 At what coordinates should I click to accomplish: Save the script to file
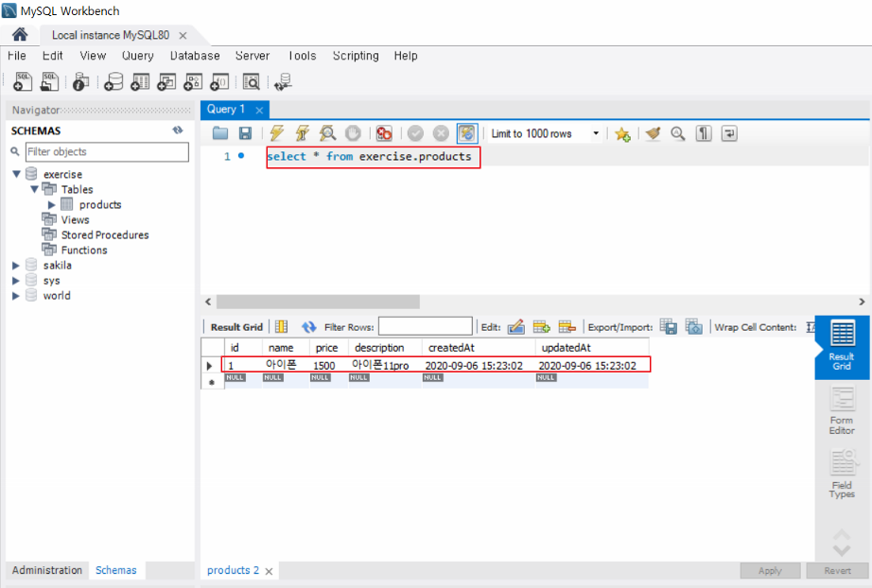245,133
